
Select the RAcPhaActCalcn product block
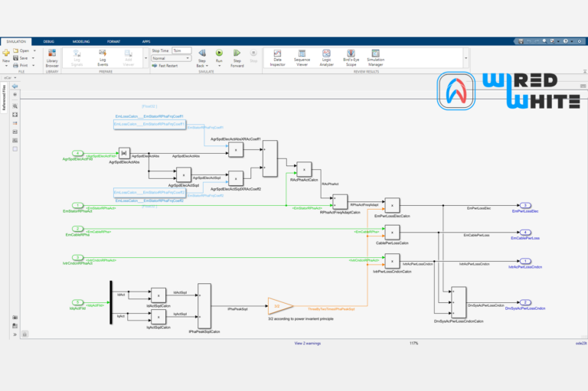click(304, 169)
